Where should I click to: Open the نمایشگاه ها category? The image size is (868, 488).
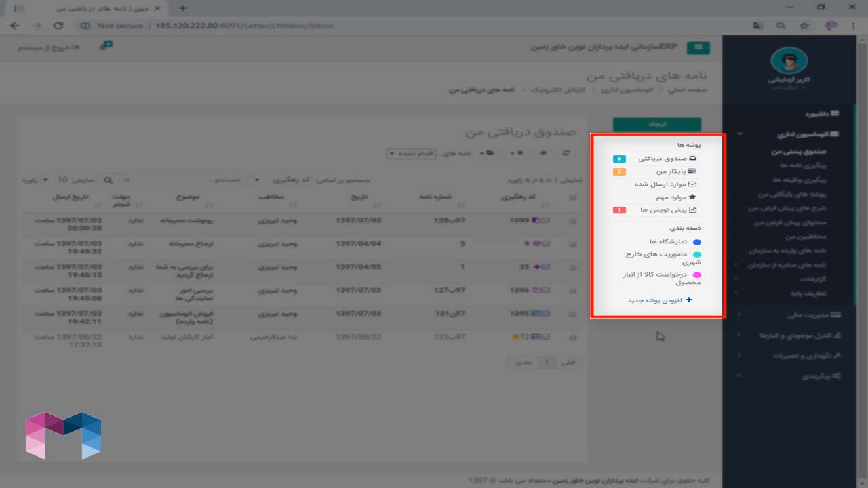click(x=669, y=242)
